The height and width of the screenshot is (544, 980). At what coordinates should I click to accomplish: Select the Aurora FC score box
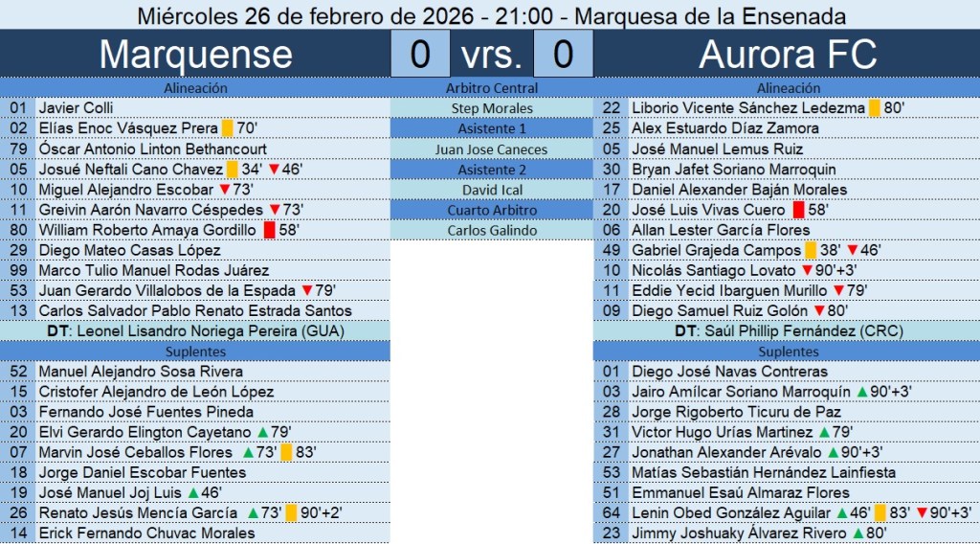pos(563,55)
